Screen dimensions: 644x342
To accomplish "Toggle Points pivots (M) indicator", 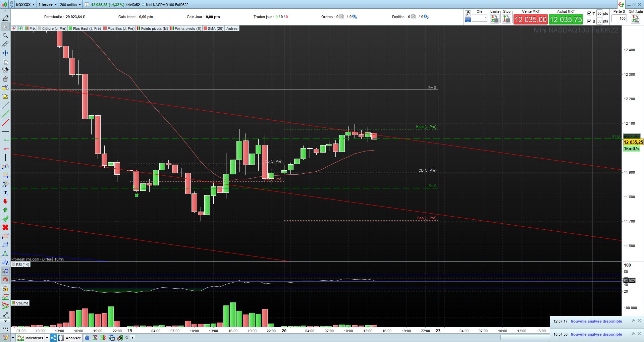I will pyautogui.click(x=153, y=28).
